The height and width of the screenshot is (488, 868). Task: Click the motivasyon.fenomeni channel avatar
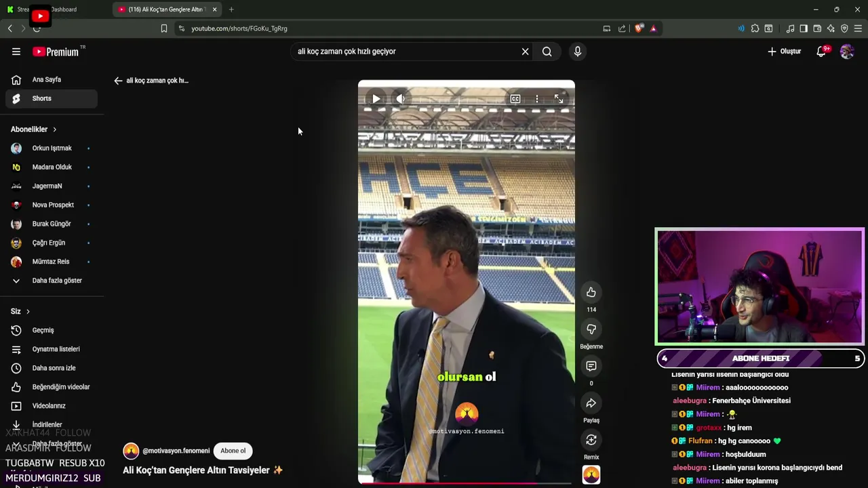131,451
